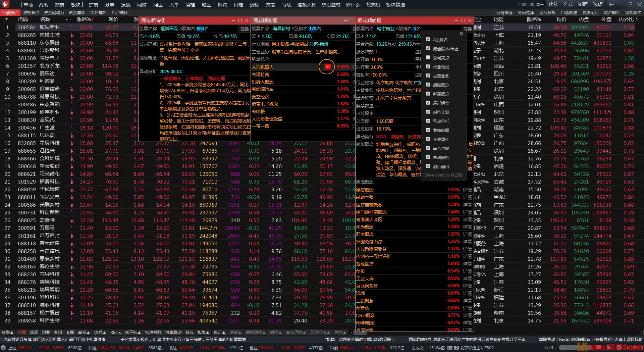This screenshot has width=644, height=352.
Task: Close the 恒誉环保 同花顺简框 panel
Action: [247, 20]
